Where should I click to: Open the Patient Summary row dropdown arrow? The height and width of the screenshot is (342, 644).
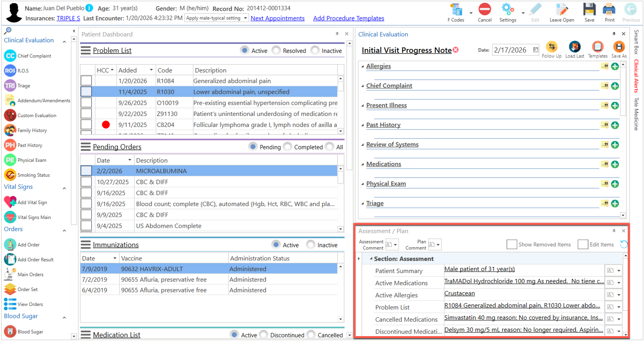(x=619, y=271)
